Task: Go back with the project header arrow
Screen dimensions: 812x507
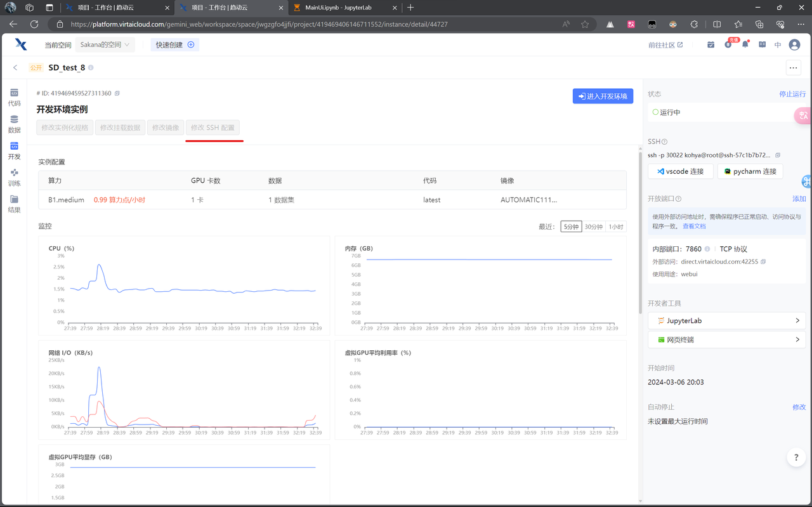Action: tap(15, 67)
